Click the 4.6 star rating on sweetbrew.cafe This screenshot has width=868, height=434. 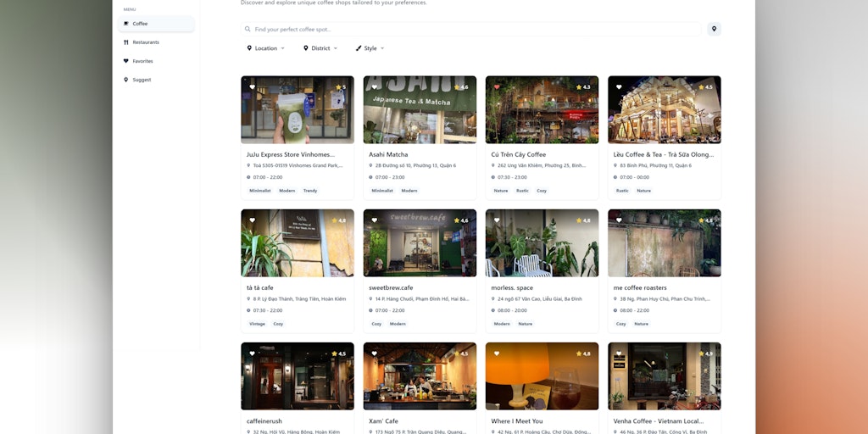click(x=461, y=220)
